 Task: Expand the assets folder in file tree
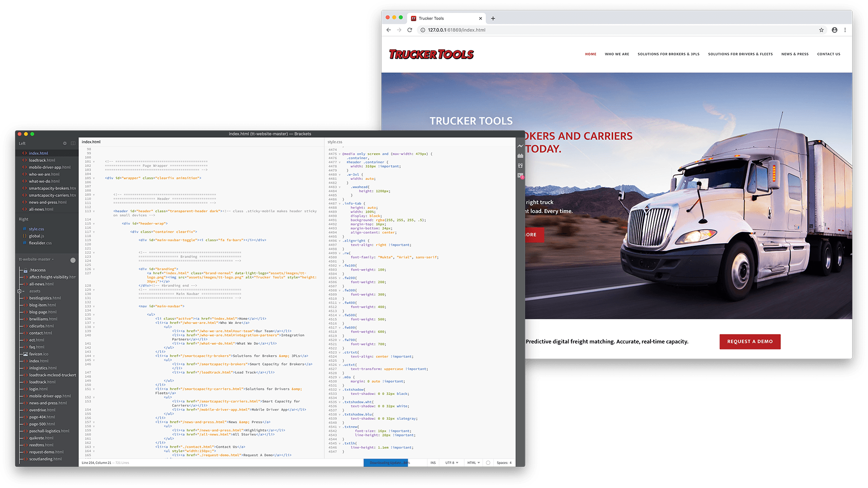[x=19, y=291]
